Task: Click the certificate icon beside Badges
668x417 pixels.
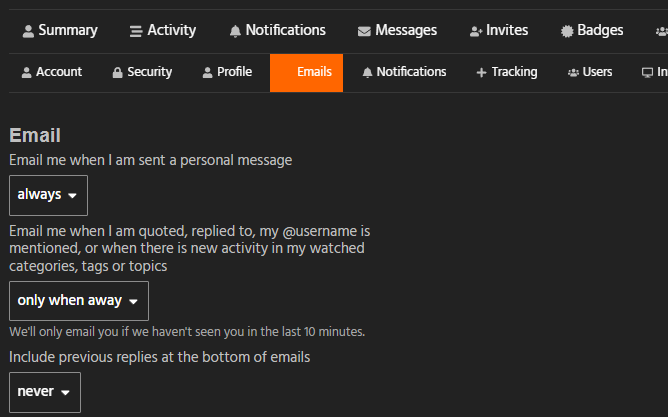Action: click(567, 31)
